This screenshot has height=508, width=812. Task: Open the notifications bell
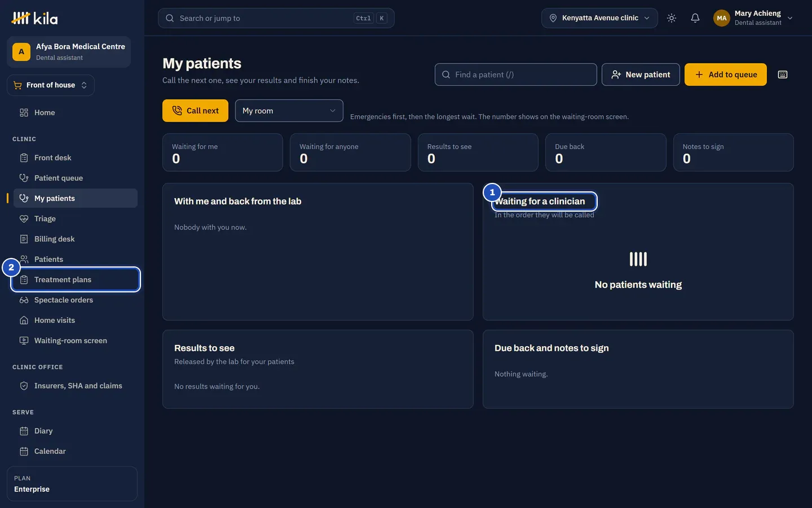point(695,18)
